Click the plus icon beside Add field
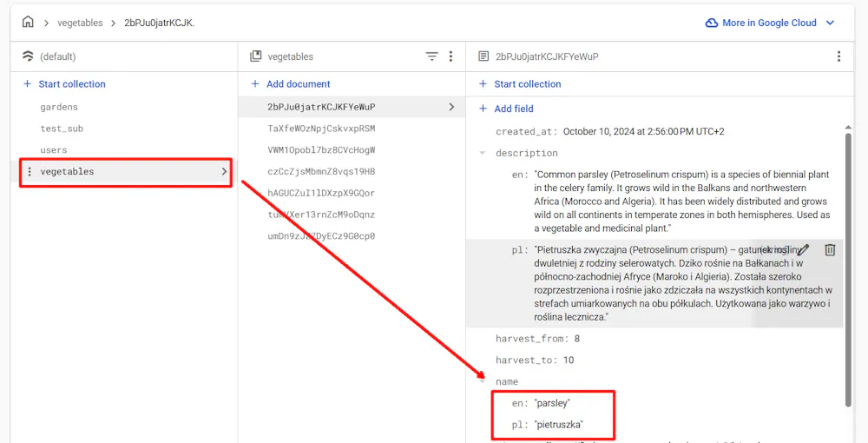This screenshot has height=443, width=868. [x=483, y=109]
